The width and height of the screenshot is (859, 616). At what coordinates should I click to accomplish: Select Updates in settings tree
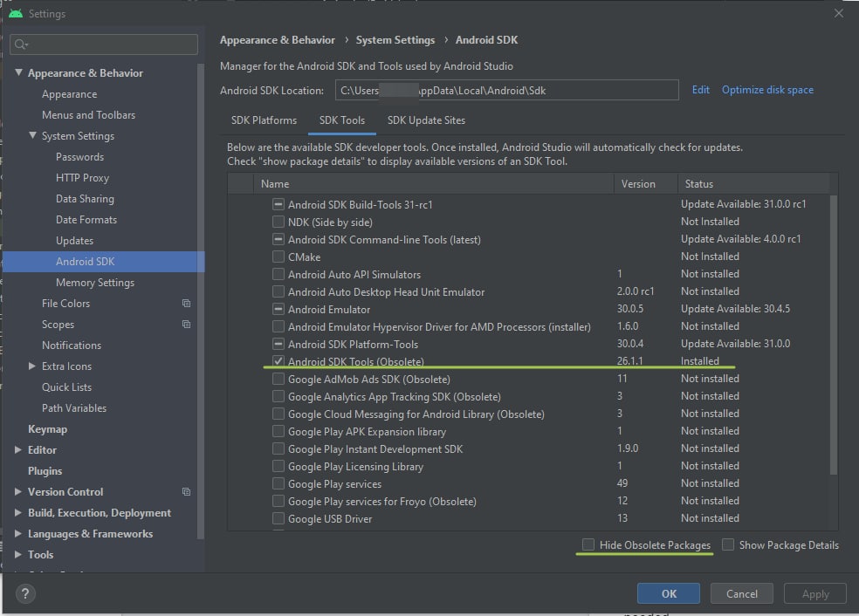tap(74, 241)
